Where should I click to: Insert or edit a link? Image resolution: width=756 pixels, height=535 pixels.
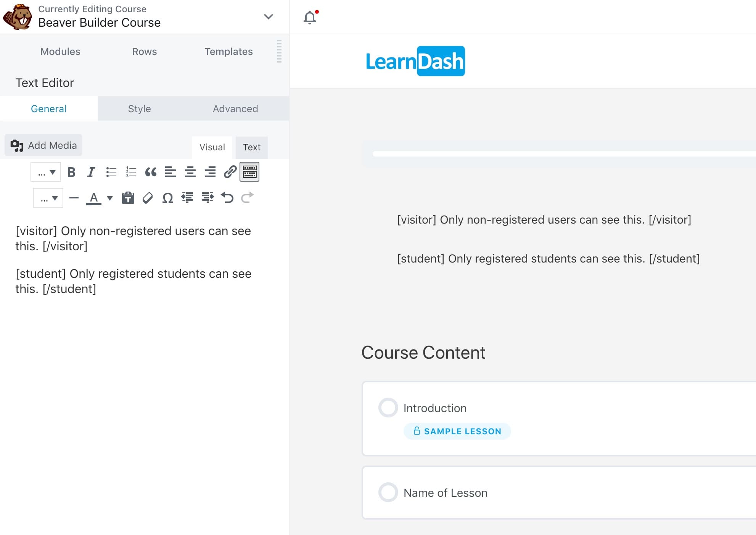point(230,172)
